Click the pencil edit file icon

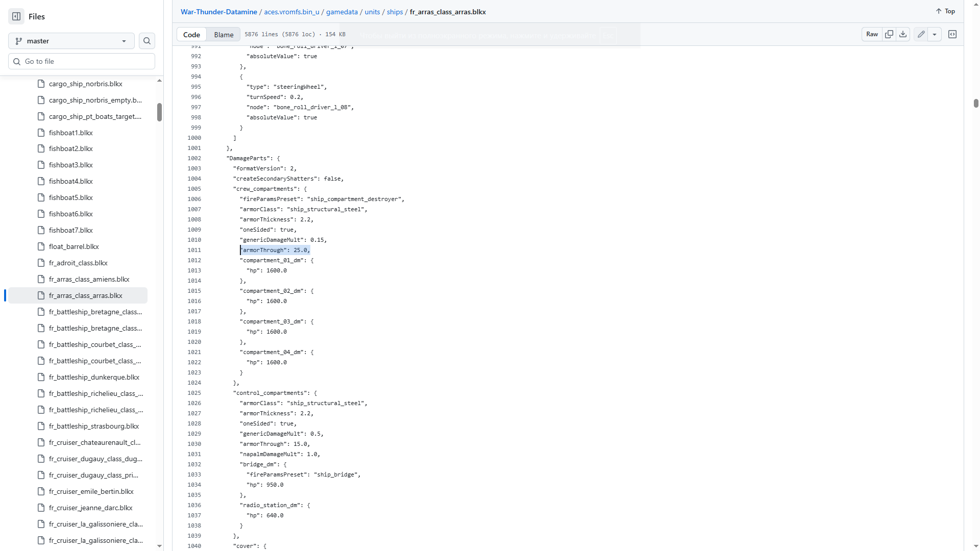pos(921,34)
